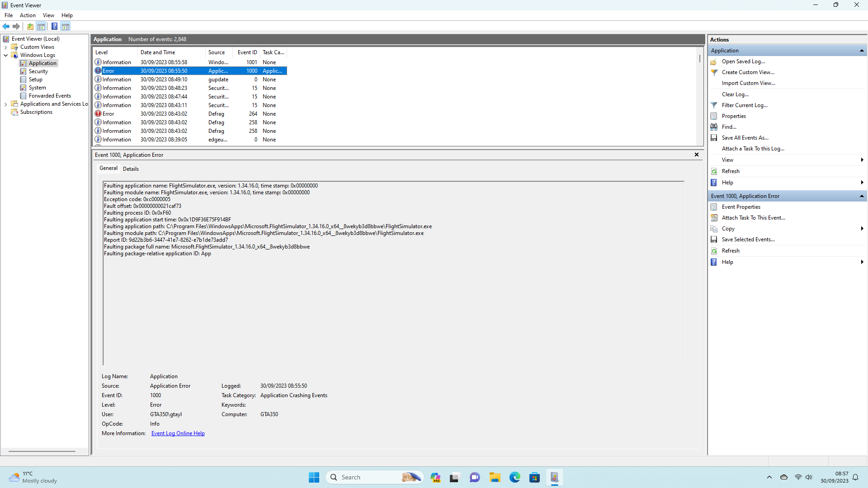Refresh the Application log via its icon
Image resolution: width=868 pixels, height=488 pixels.
point(714,171)
